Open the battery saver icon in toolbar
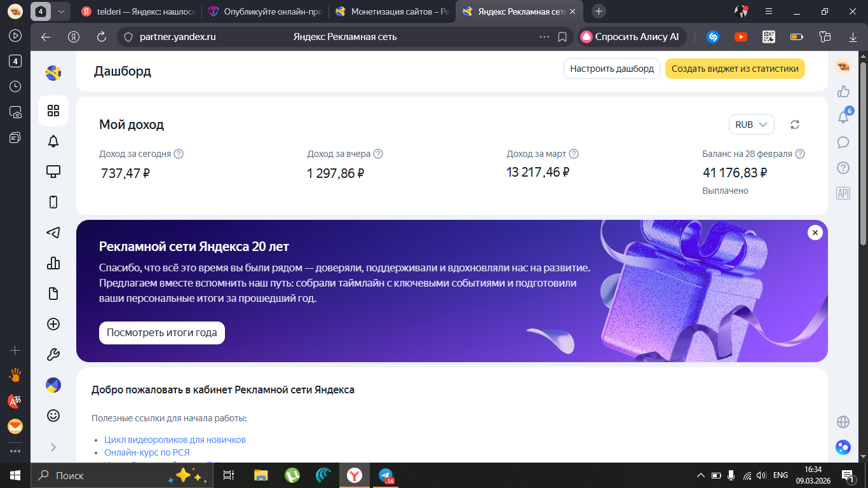The image size is (868, 488). pos(797,37)
